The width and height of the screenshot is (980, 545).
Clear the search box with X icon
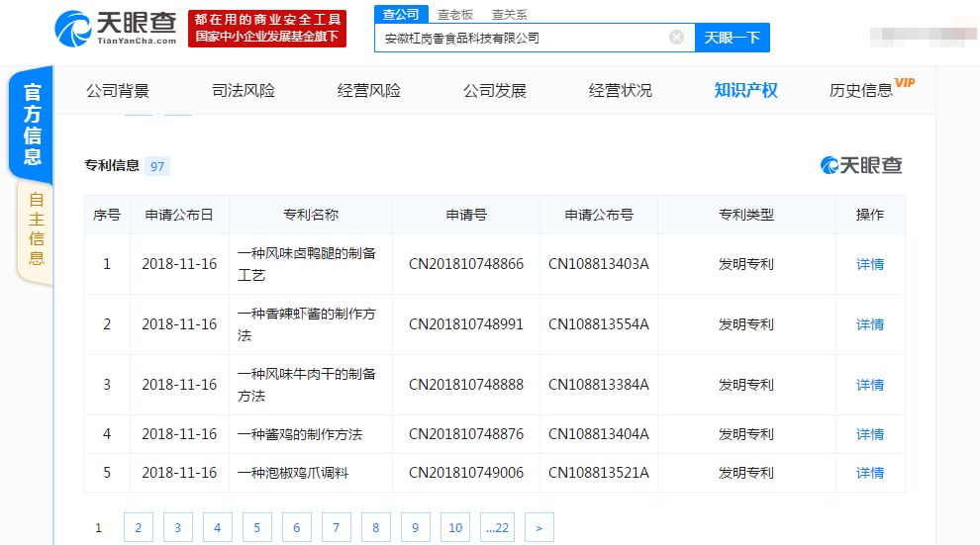pyautogui.click(x=676, y=38)
